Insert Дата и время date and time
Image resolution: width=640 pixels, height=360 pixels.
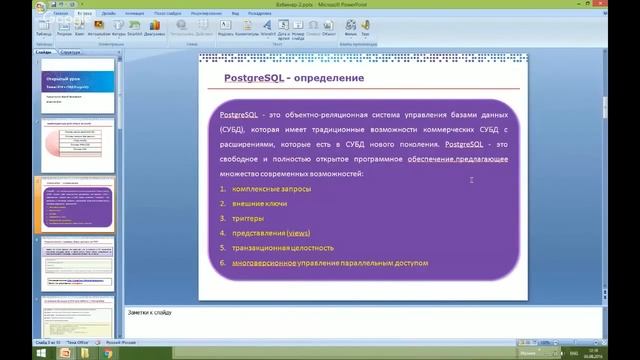click(x=283, y=29)
